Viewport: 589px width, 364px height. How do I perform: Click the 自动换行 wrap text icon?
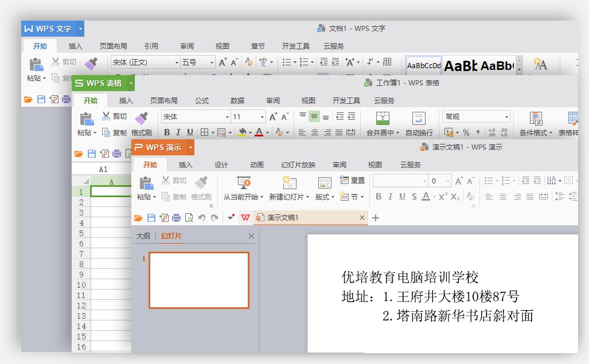pos(419,119)
